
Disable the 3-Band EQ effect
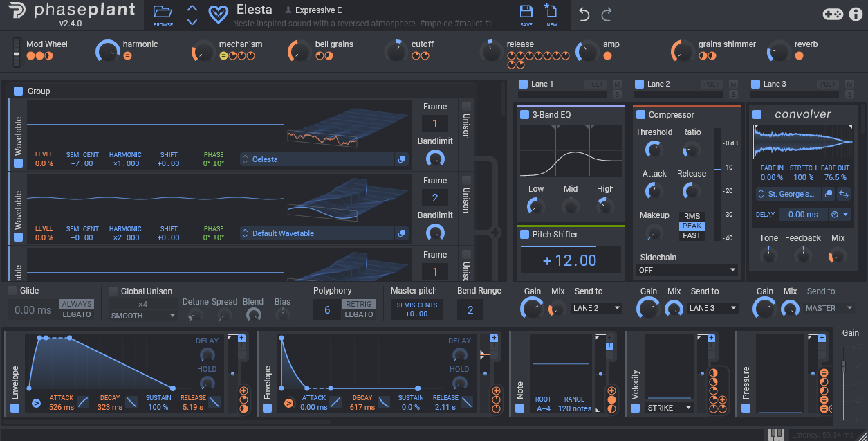click(x=525, y=114)
